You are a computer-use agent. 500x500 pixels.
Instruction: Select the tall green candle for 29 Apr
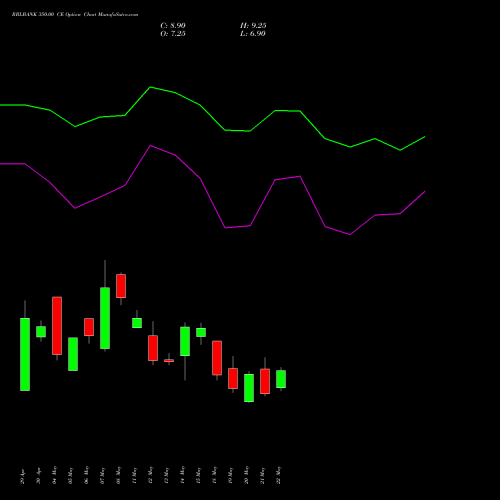click(25, 354)
